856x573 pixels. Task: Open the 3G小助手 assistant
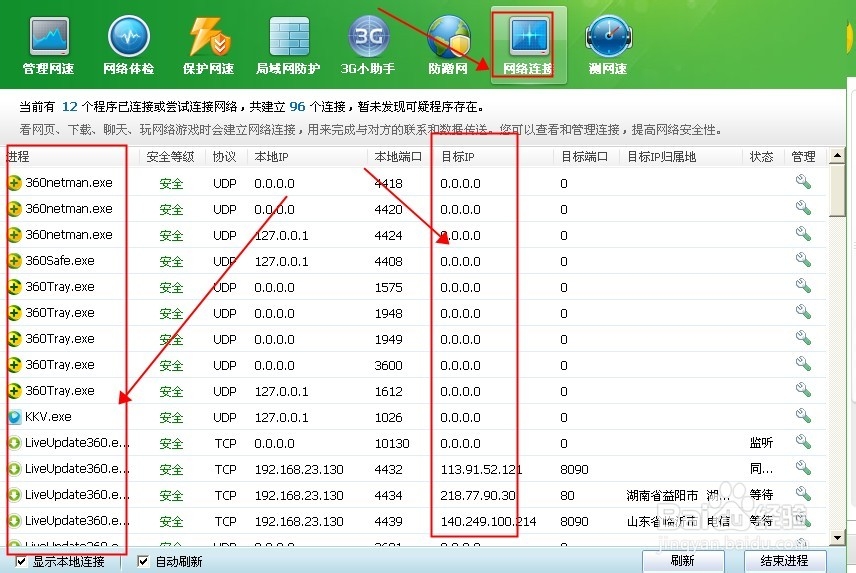click(x=368, y=46)
